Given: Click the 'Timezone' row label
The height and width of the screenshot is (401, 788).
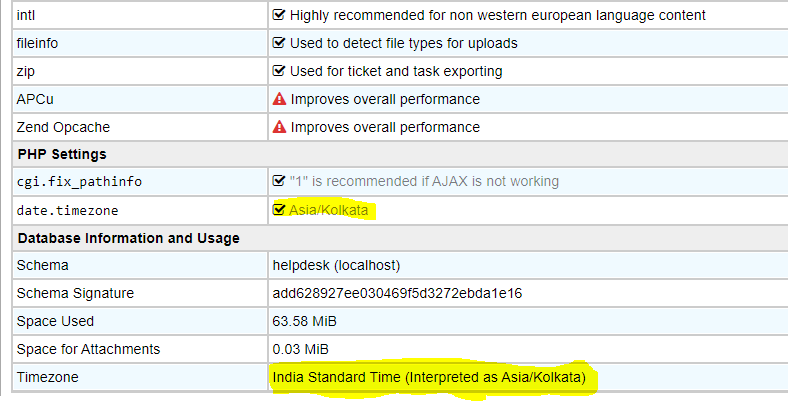Looking at the screenshot, I should click(x=47, y=377).
